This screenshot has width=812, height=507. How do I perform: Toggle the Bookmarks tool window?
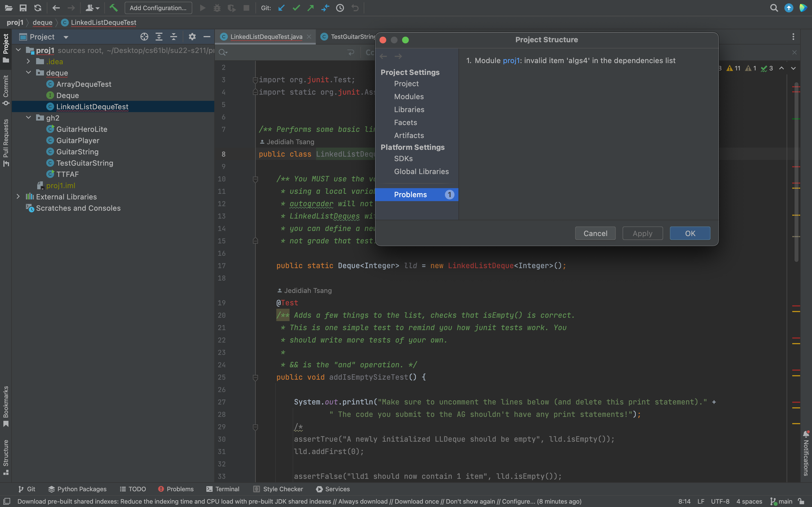6,406
